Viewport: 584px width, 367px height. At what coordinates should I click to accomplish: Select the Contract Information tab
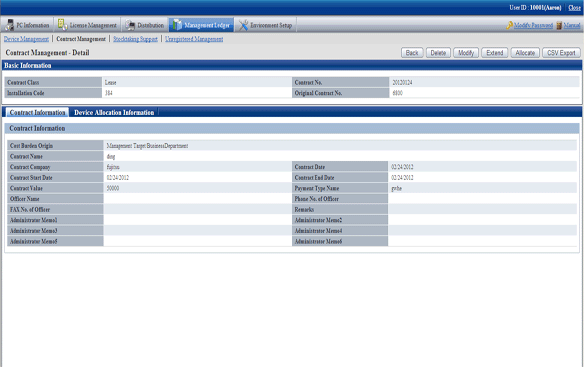[x=37, y=113]
